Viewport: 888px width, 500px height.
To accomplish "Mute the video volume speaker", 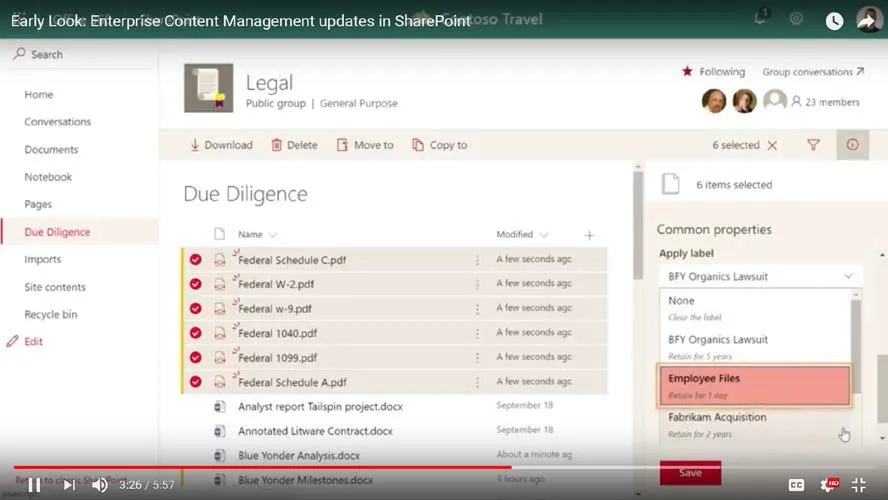I will pyautogui.click(x=100, y=485).
